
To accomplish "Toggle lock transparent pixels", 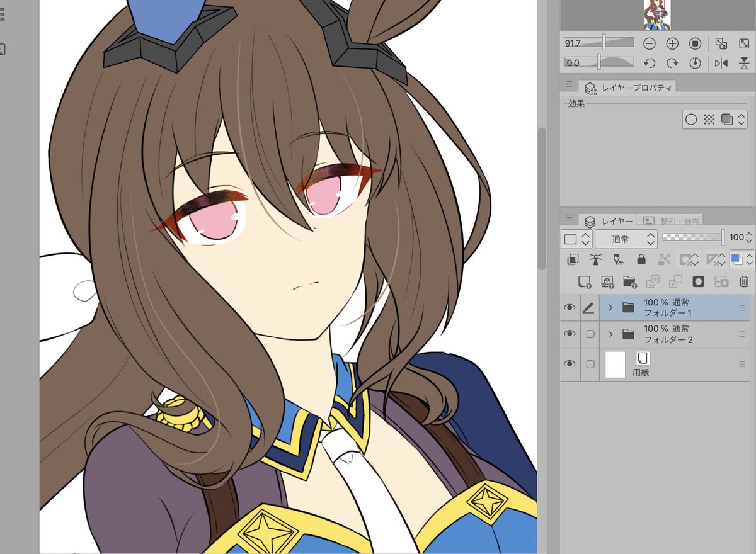I will pyautogui.click(x=663, y=259).
